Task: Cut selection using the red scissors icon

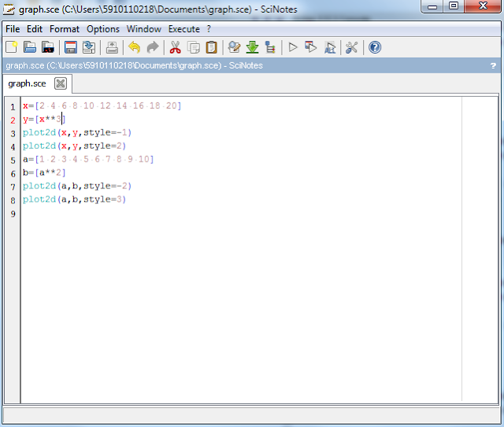Action: pos(175,47)
